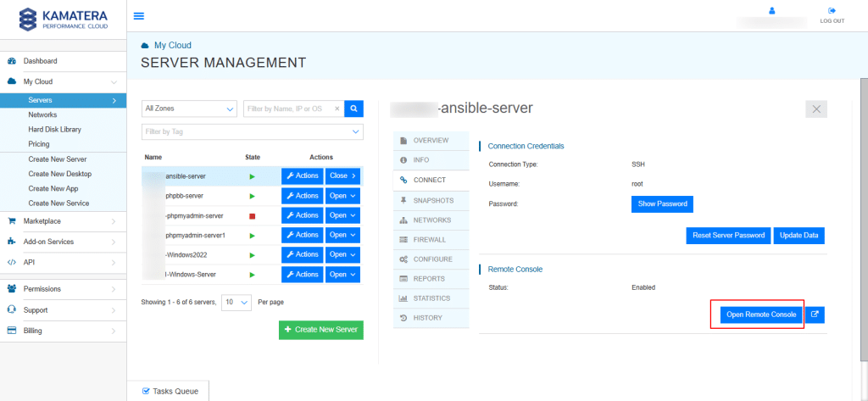Image resolution: width=868 pixels, height=401 pixels.
Task: Open dropdown for -phpmyadmin-server
Action: point(342,215)
